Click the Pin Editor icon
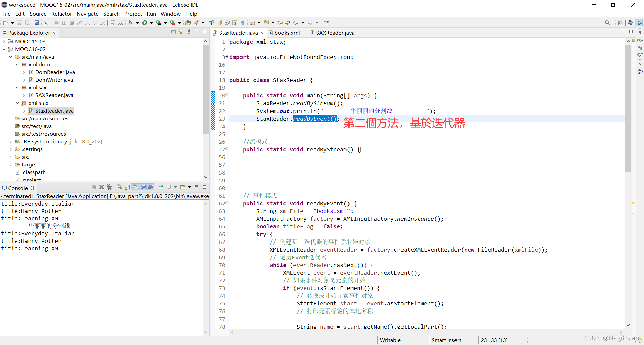 (x=326, y=23)
